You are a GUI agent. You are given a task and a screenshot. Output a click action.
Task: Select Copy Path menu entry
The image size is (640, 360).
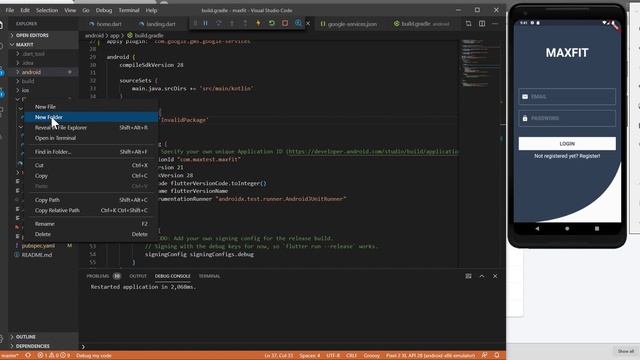click(x=91, y=200)
